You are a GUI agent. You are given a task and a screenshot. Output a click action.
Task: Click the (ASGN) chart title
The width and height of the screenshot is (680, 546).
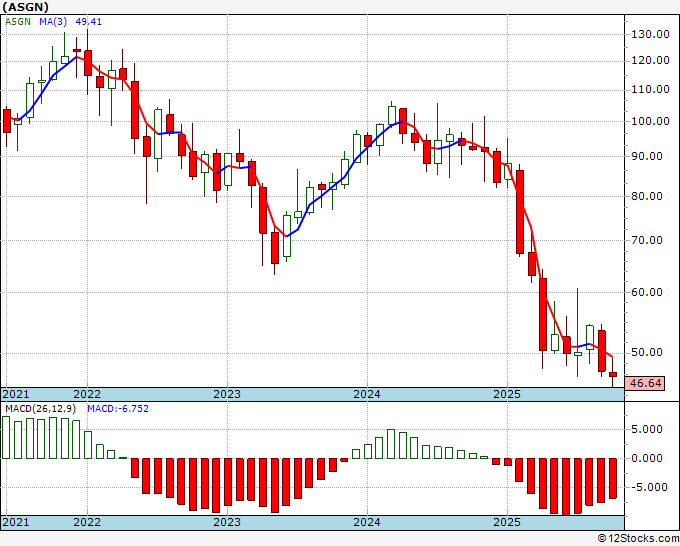click(26, 7)
